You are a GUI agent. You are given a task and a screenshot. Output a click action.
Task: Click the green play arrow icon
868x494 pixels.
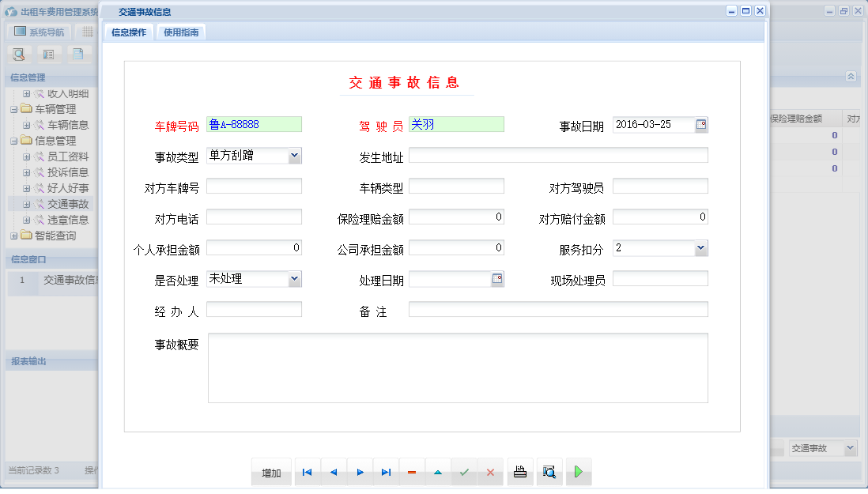coord(579,473)
